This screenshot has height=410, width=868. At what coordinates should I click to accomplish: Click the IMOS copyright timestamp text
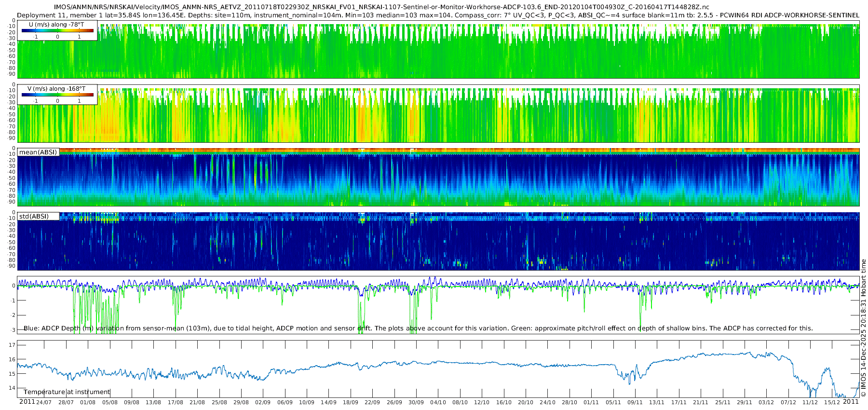[x=863, y=328]
